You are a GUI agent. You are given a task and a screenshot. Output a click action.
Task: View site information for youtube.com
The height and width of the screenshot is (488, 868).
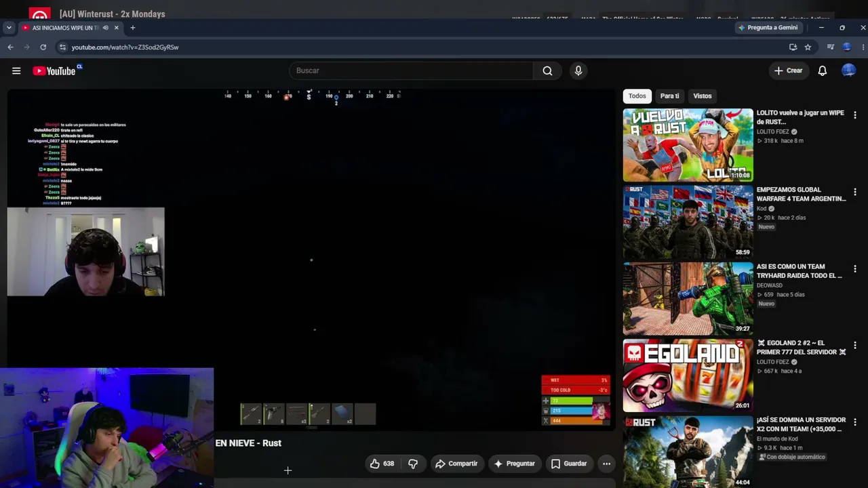[x=62, y=47]
